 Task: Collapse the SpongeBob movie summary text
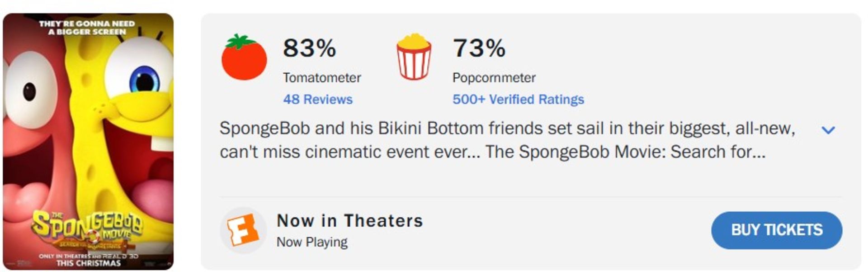(x=829, y=131)
